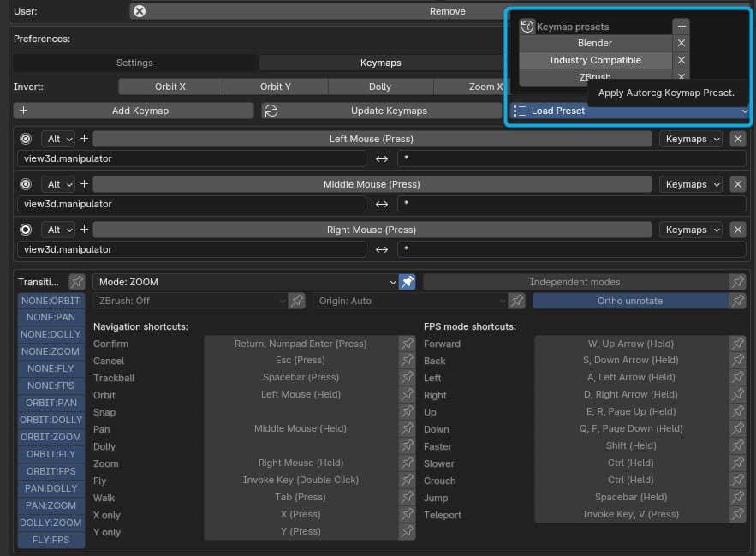This screenshot has height=556, width=756.
Task: Pin the Trackball shortcut
Action: [x=408, y=377]
